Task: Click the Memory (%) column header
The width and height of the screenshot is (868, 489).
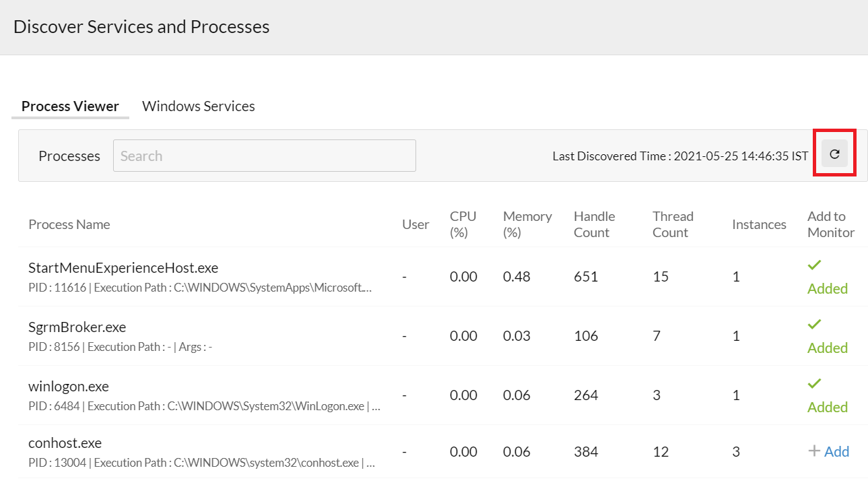Action: (x=527, y=224)
